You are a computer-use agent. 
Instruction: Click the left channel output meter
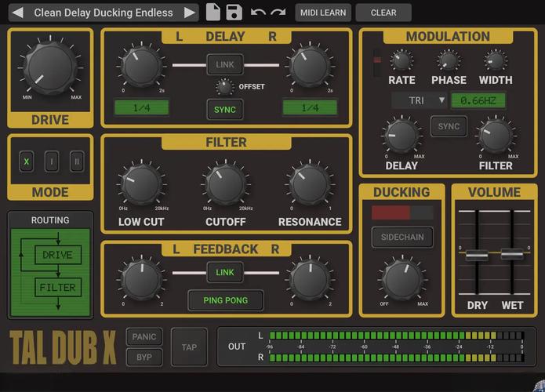(397, 336)
